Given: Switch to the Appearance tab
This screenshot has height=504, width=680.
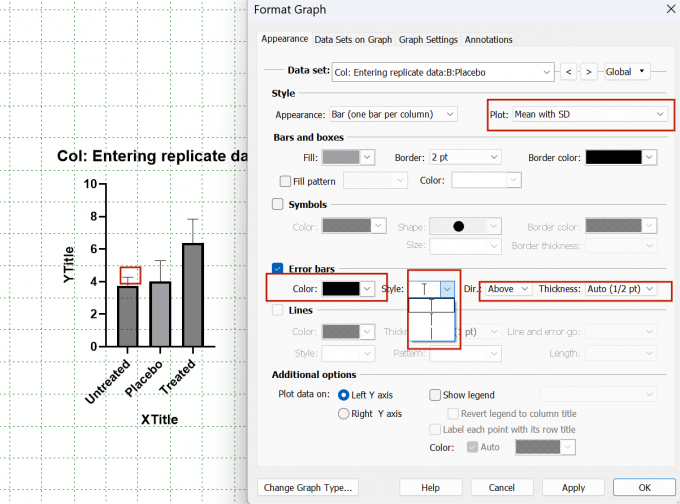Looking at the screenshot, I should click(x=284, y=39).
